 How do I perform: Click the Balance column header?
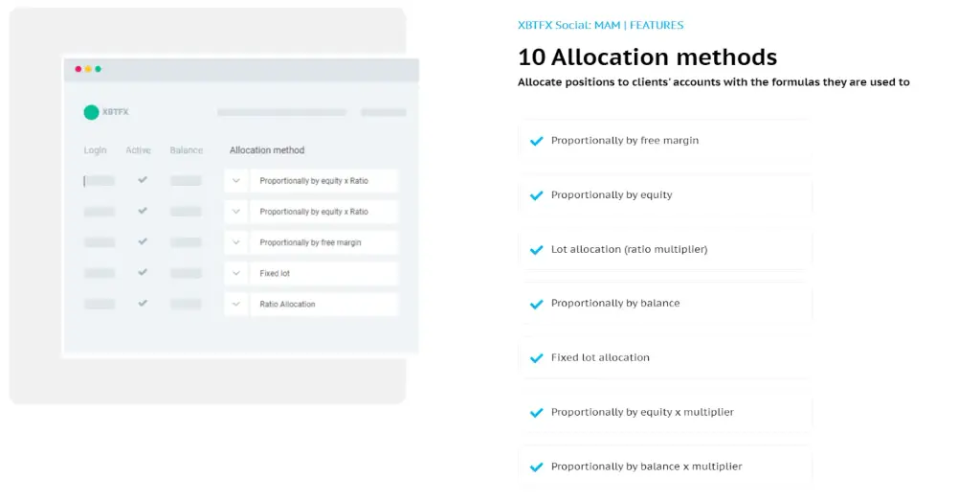click(x=187, y=150)
